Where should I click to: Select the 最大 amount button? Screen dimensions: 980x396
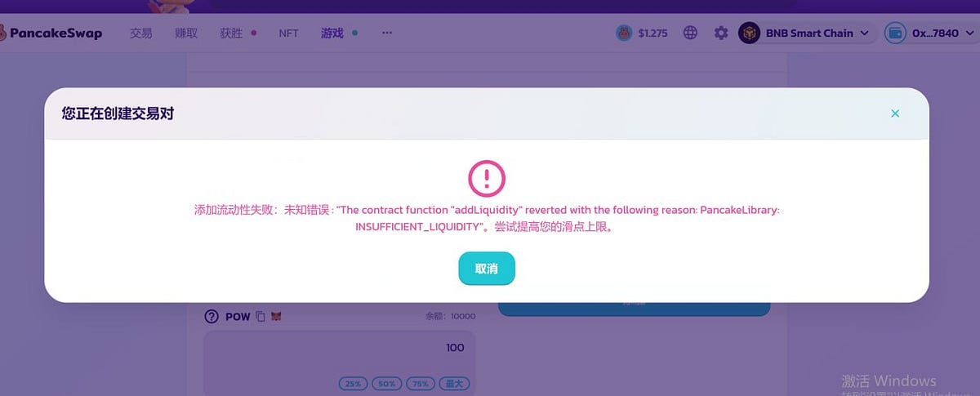pyautogui.click(x=453, y=383)
